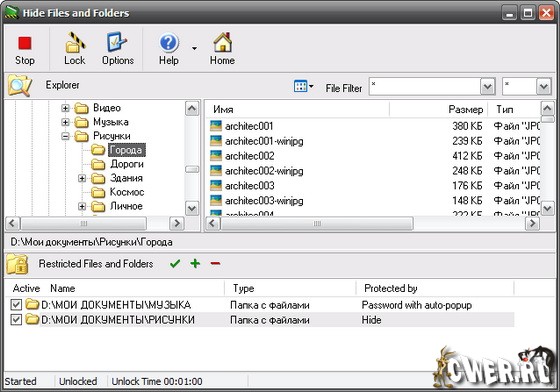Open the Help button dropdown arrow
Viewport: 560px width, 392px height.
[194, 48]
